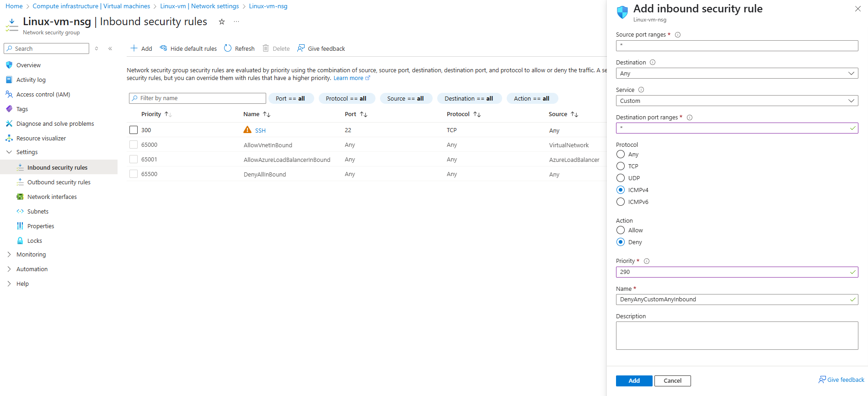Select the Any protocol radio button
The image size is (868, 396).
pyautogui.click(x=621, y=154)
